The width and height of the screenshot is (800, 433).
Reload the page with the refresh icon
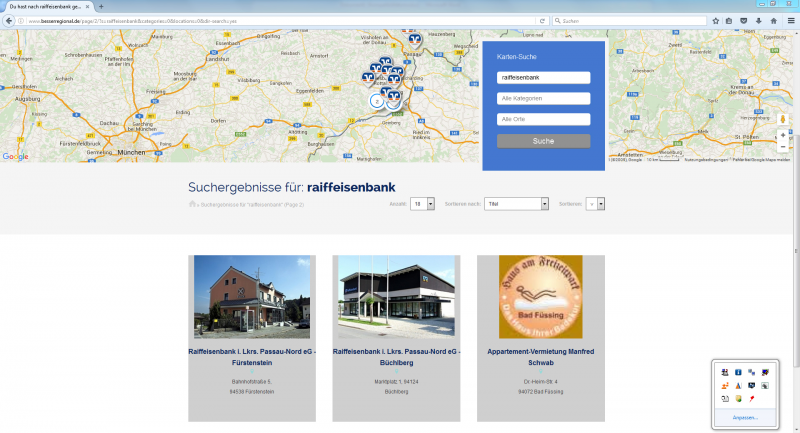[x=542, y=20]
